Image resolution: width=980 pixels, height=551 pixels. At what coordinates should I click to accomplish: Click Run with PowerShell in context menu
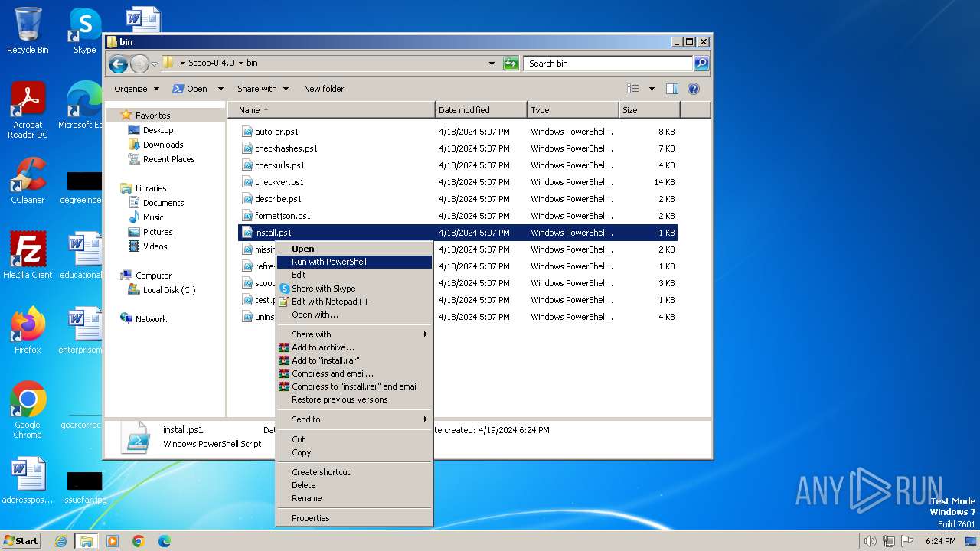pos(354,262)
